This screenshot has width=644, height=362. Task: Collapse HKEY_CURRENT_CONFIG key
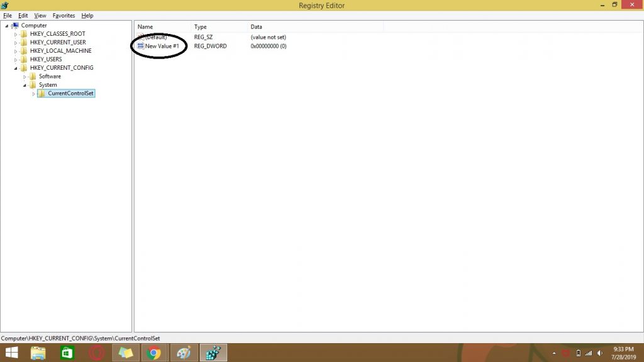16,68
